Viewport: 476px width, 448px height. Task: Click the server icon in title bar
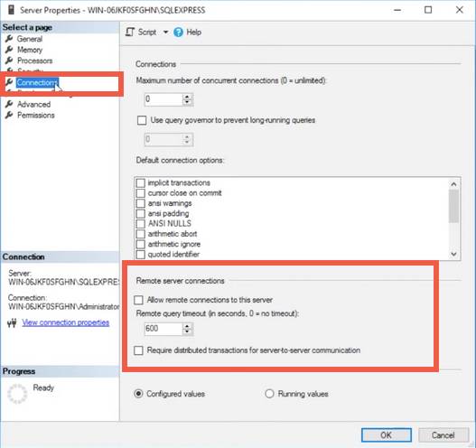[11, 10]
